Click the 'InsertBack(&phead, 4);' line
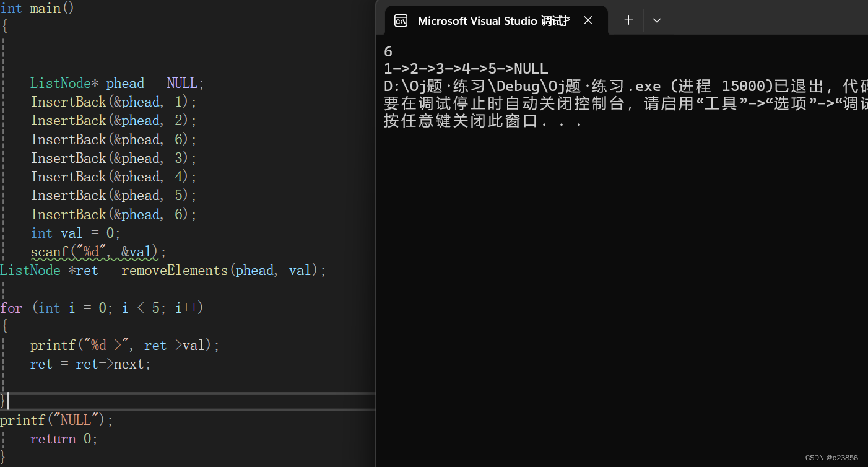868x467 pixels. point(114,177)
